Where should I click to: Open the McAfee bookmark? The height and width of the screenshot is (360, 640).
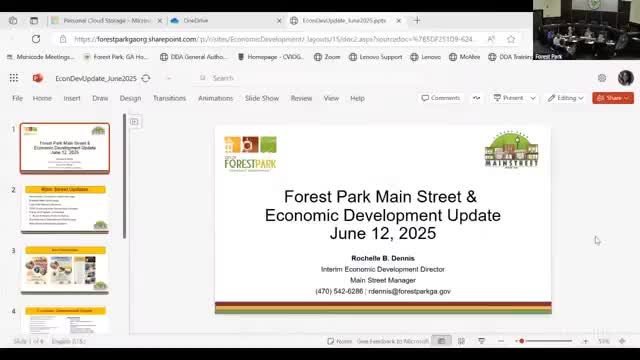pos(464,57)
